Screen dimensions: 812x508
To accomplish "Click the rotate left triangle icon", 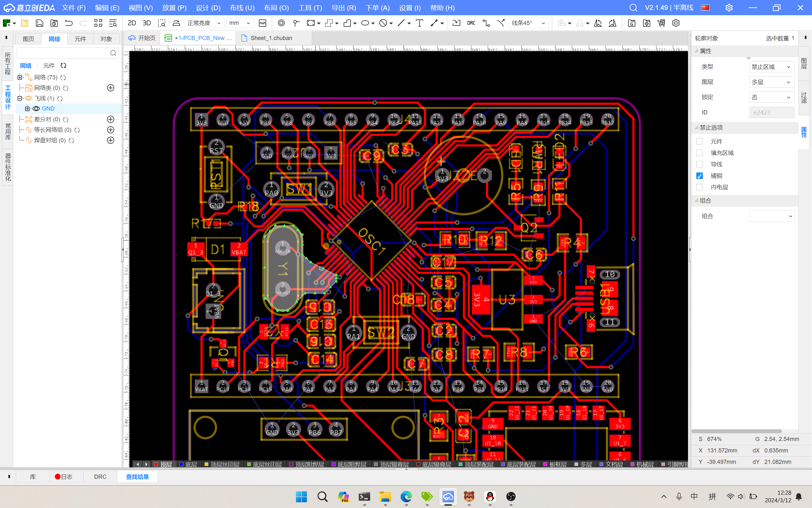I will click(x=598, y=23).
